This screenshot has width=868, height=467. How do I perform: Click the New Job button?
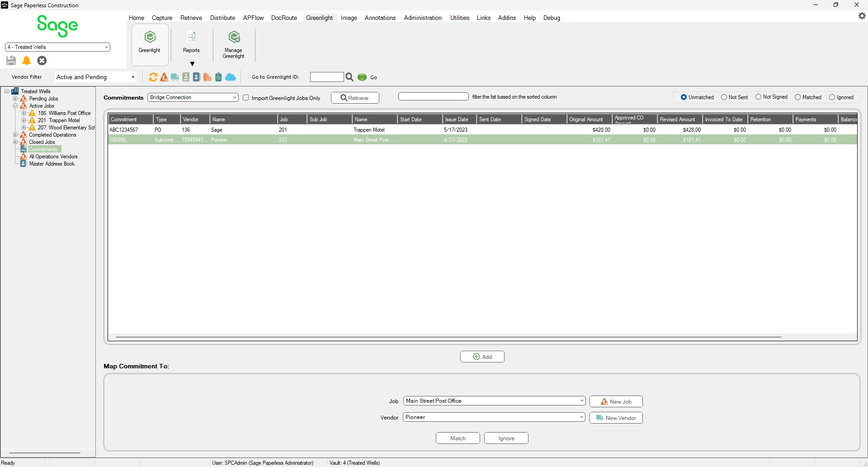(x=616, y=401)
